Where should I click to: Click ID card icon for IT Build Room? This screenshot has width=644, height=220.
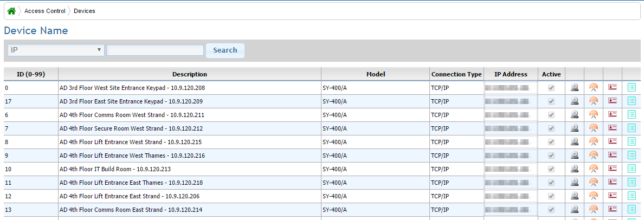point(613,169)
